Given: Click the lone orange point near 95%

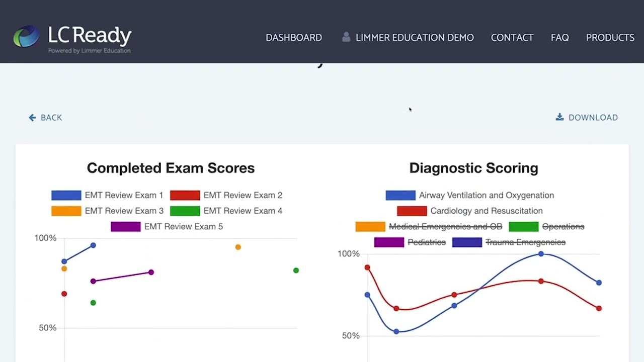Looking at the screenshot, I should 238,247.
